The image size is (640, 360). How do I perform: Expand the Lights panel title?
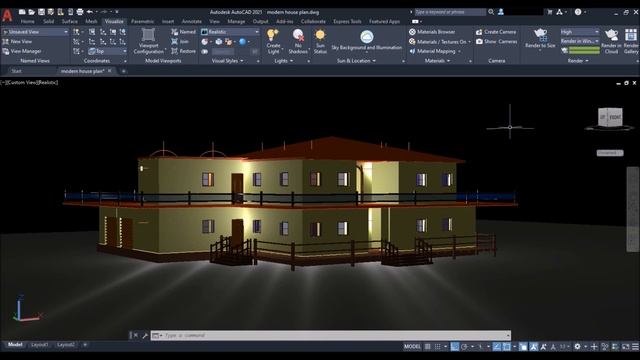tap(283, 61)
